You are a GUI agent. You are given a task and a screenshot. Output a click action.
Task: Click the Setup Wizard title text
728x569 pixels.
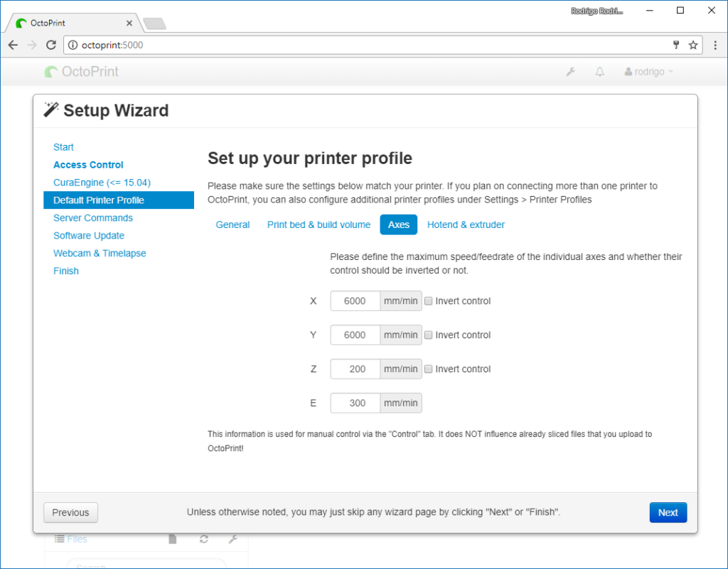click(116, 110)
